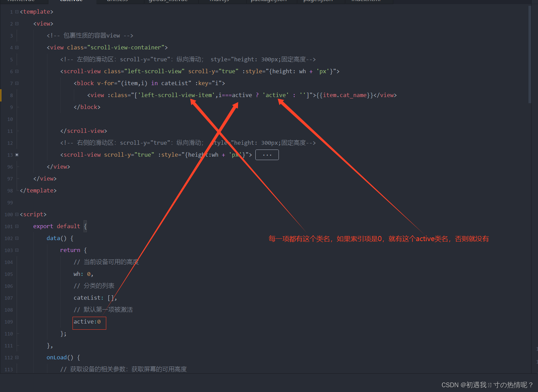Click line number 99 in the gutter
Viewport: 538px width, 392px height.
pyautogui.click(x=10, y=203)
